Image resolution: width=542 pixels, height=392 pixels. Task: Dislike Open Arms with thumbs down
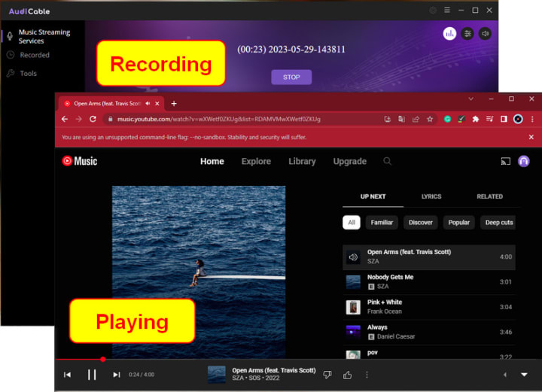pos(327,375)
